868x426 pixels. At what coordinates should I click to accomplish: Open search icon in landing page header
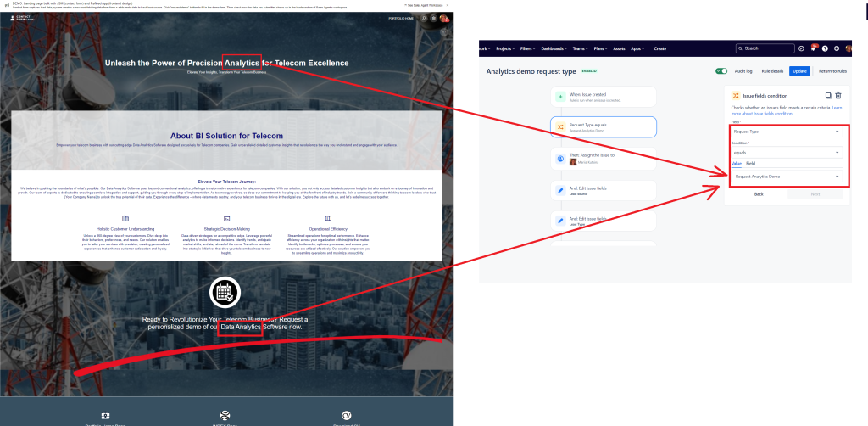click(x=424, y=19)
